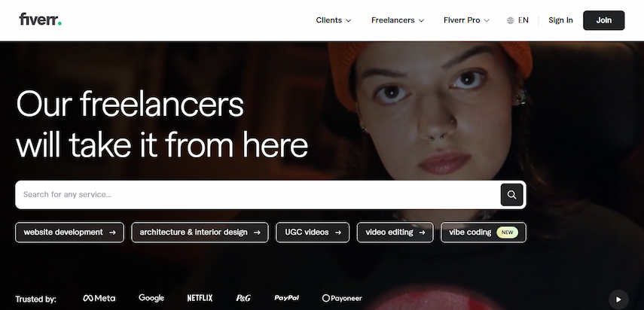
Task: Play the hero background video
Action: click(618, 299)
